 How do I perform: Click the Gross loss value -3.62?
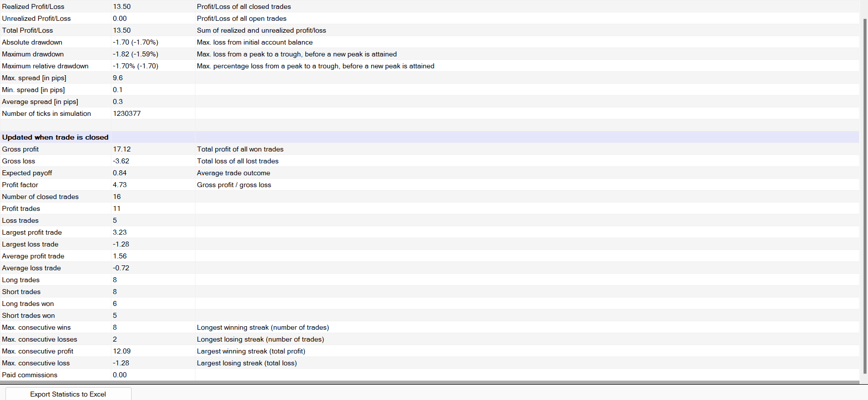[x=121, y=161]
